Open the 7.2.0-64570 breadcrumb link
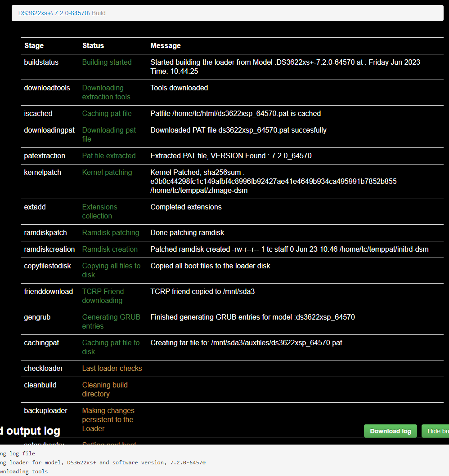 tap(72, 13)
